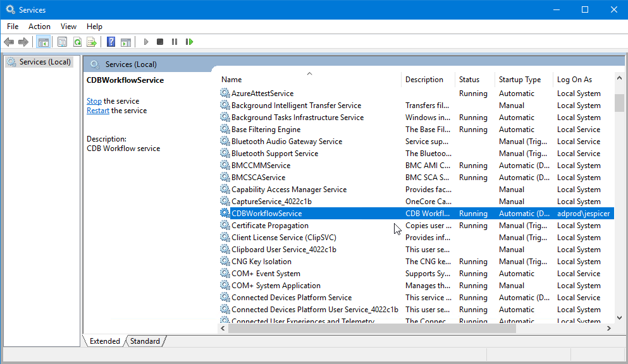This screenshot has width=628, height=364.
Task: Sort by the Startup Type column header
Action: (x=524, y=79)
